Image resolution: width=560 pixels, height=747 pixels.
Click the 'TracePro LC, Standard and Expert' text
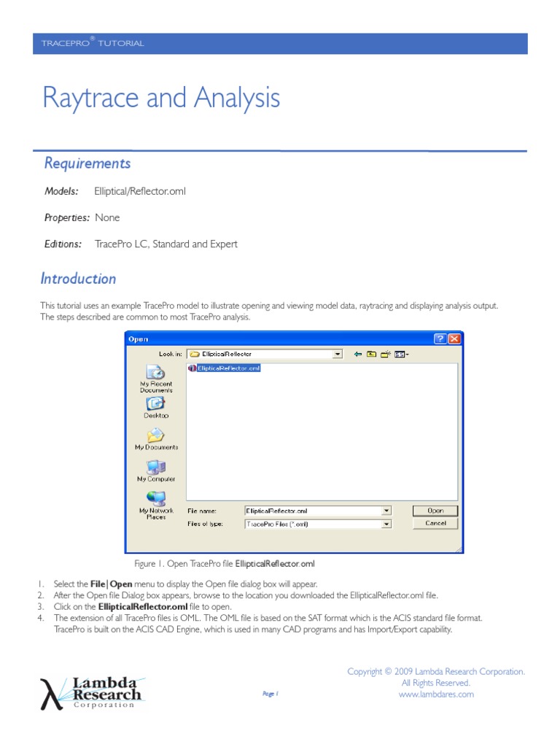(x=166, y=244)
